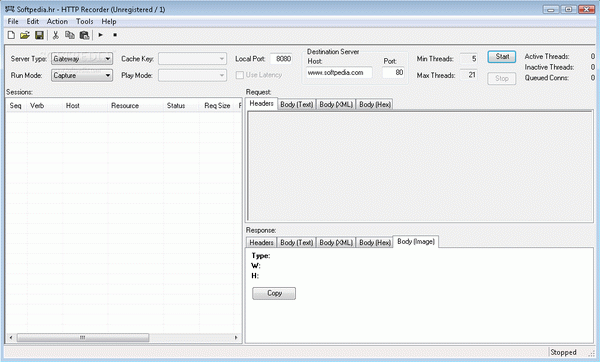The height and width of the screenshot is (362, 600).
Task: Click the New file toolbar icon
Action: (x=11, y=35)
